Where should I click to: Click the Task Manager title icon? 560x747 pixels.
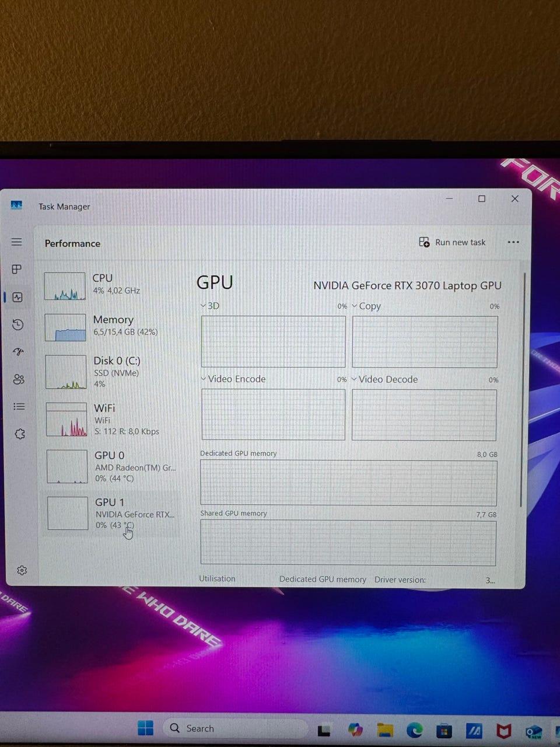coord(16,205)
